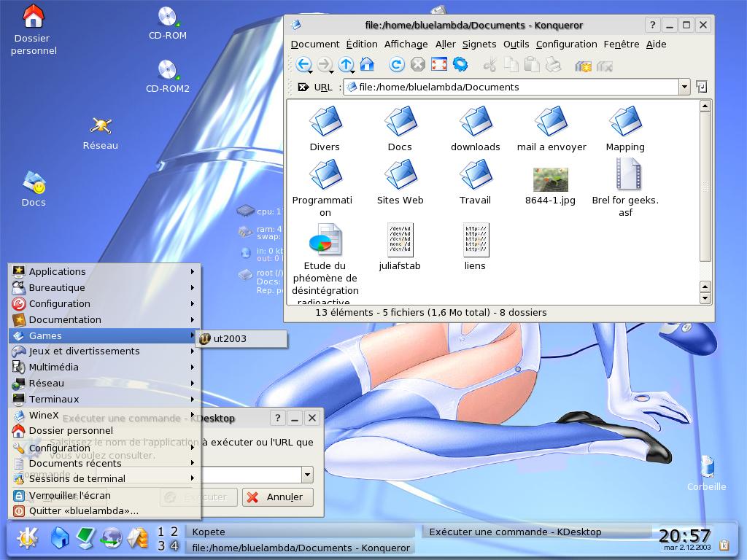This screenshot has height=560, width=747.
Task: Select Verrouiller l'écran menu entry
Action: (x=105, y=495)
